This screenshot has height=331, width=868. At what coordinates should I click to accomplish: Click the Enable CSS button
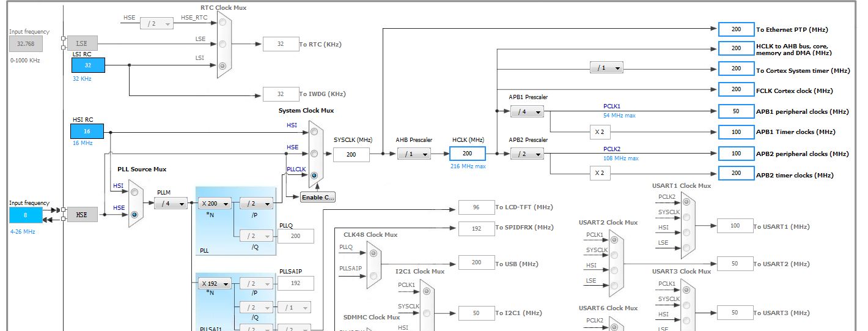(318, 197)
